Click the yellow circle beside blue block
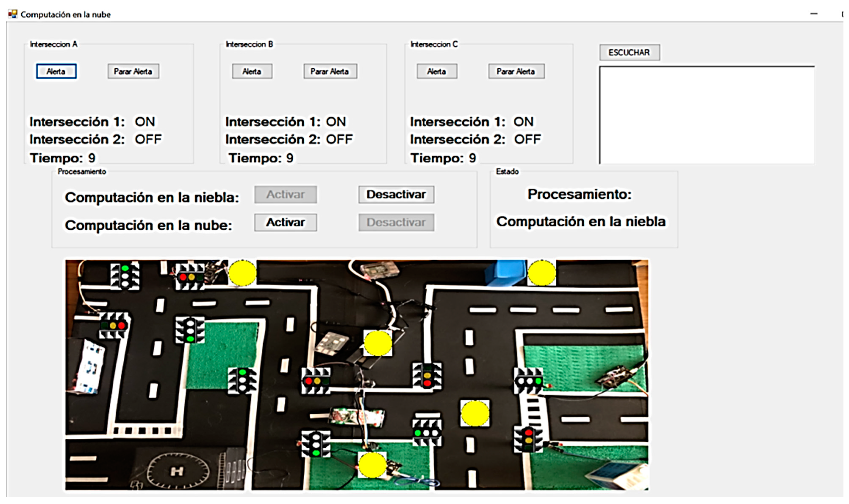 coord(541,273)
